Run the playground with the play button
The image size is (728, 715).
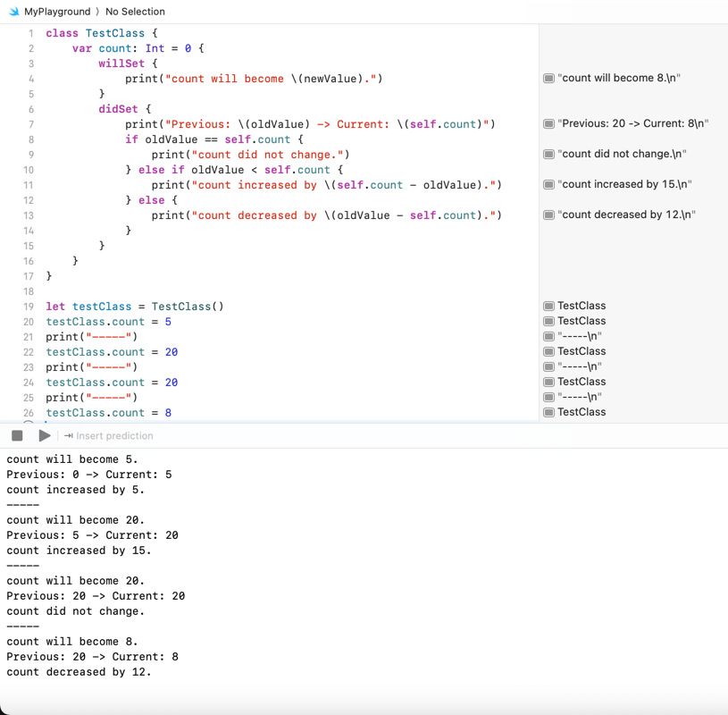pyautogui.click(x=45, y=435)
